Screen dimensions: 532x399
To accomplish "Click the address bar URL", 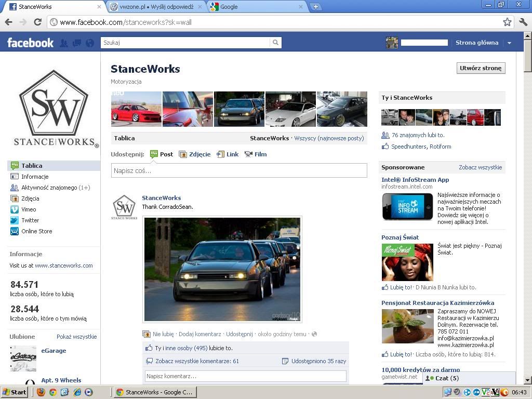I will [x=126, y=22].
